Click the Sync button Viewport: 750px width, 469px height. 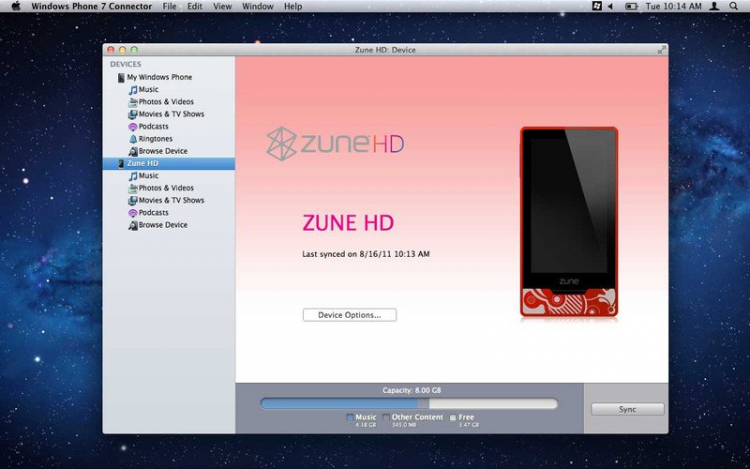click(x=628, y=409)
